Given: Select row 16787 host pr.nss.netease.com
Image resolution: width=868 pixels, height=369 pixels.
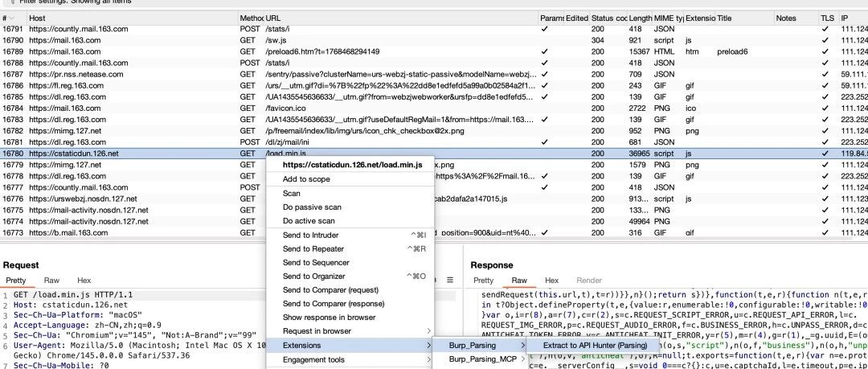Looking at the screenshot, I should (434, 74).
